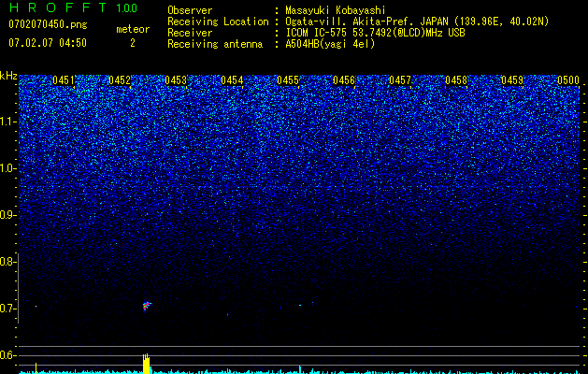Click the 0452 time marker
The width and height of the screenshot is (588, 374).
coord(120,80)
